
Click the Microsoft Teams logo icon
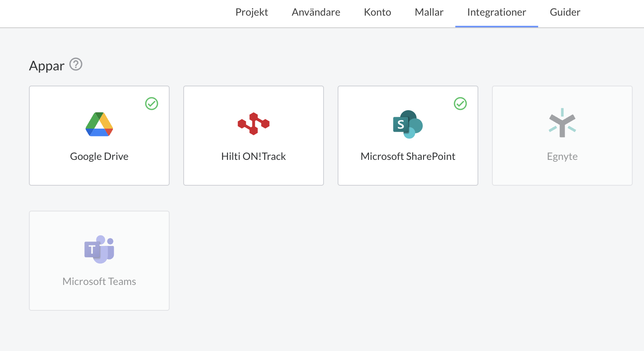click(x=99, y=249)
